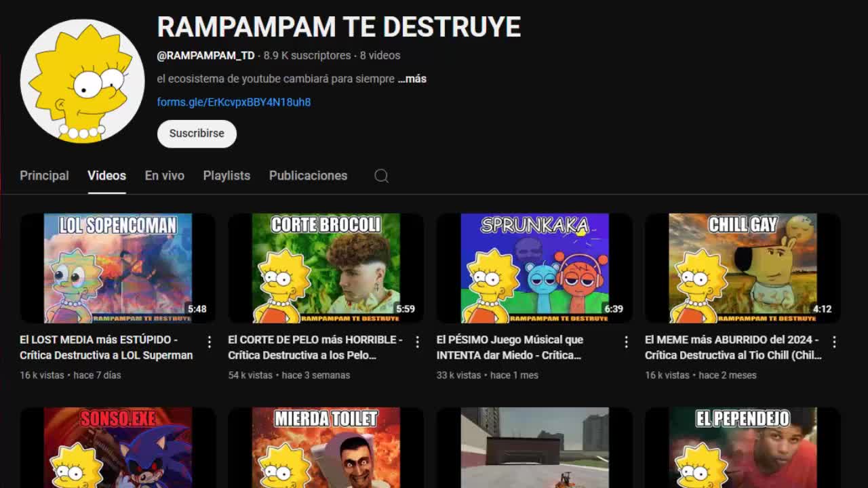Screen dimensions: 868x488
Task: Open the EL PEPENDEJO video thumbnail
Action: point(743,447)
